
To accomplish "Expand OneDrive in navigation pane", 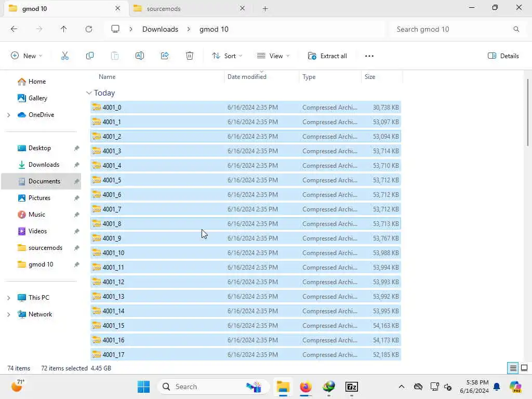I will click(x=8, y=115).
